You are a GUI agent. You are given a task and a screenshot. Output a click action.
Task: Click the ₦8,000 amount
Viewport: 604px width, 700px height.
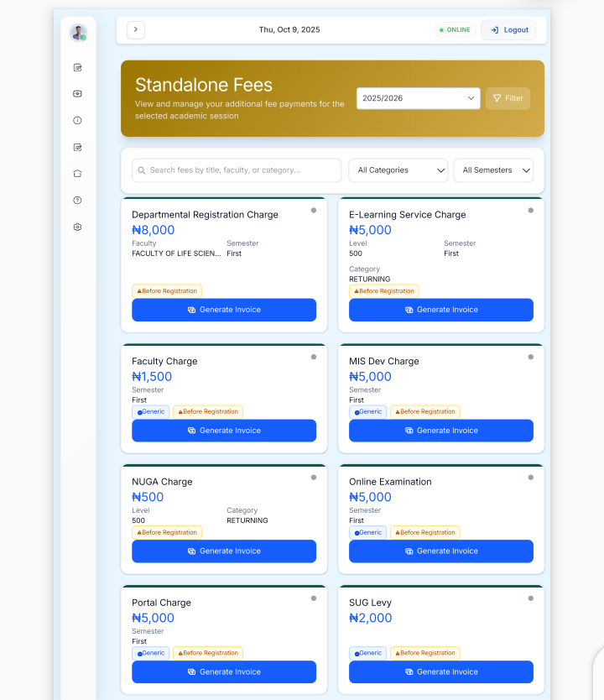pyautogui.click(x=153, y=230)
